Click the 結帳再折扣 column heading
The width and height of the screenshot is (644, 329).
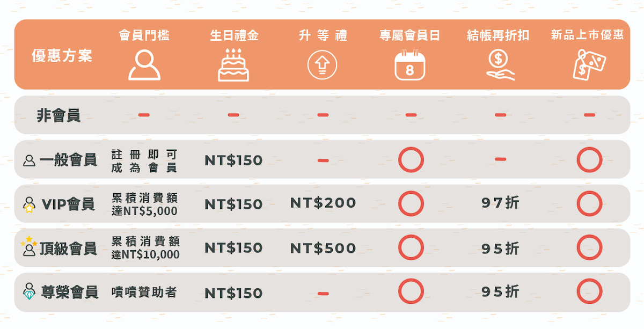tap(499, 35)
